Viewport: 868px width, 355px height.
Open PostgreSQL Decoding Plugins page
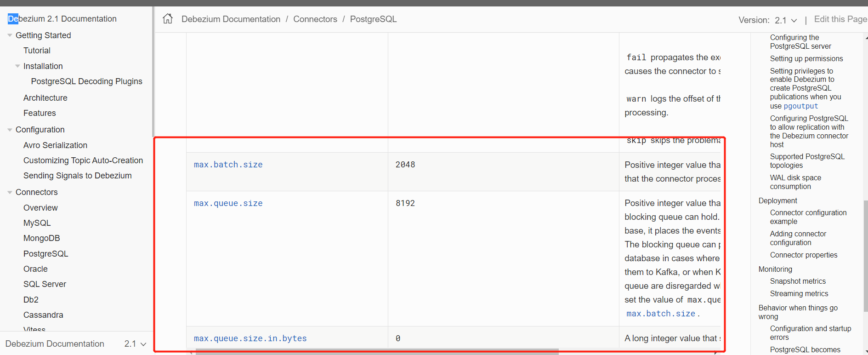(86, 81)
